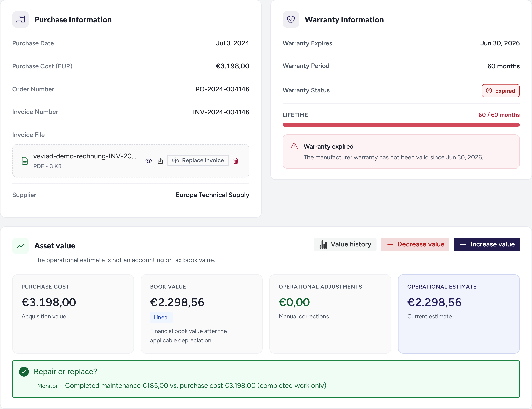The width and height of the screenshot is (532, 409).
Task: Click warranty expiry date Jun 30, 2026
Action: coord(500,43)
